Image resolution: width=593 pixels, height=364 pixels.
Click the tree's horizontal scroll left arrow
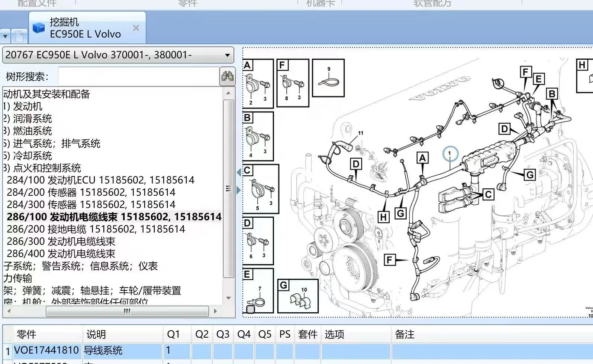coord(9,311)
